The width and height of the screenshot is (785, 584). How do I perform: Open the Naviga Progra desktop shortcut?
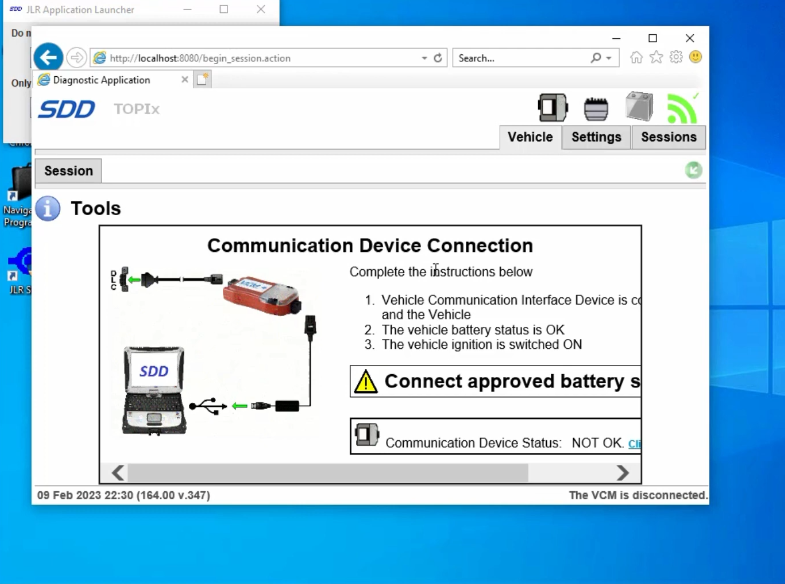[18, 196]
